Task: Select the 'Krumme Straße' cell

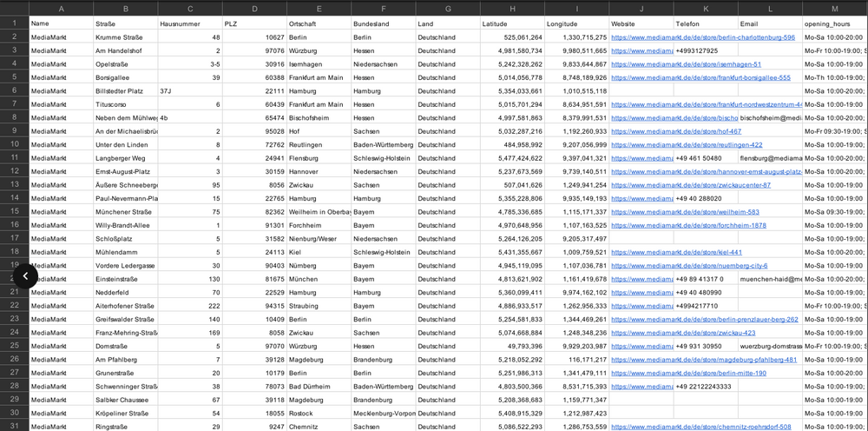Action: coord(126,37)
